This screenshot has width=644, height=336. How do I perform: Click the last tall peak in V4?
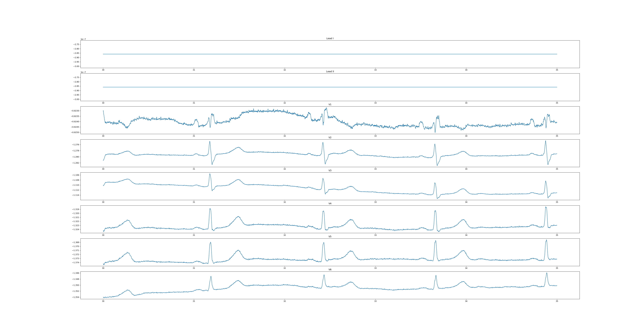[x=546, y=207]
